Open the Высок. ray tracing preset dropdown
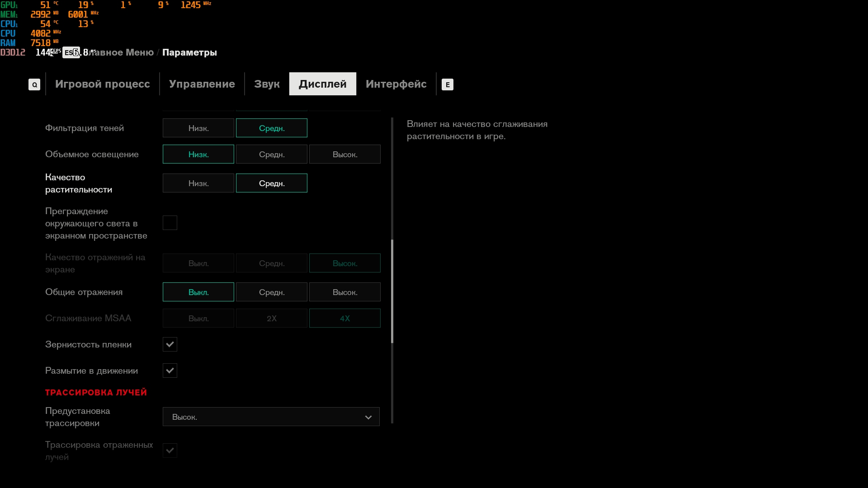 271,417
